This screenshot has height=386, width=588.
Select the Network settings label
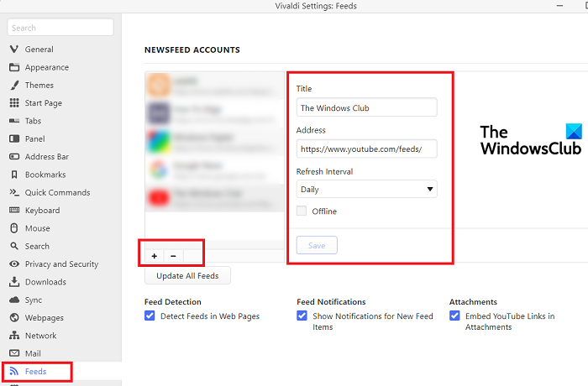click(x=41, y=336)
